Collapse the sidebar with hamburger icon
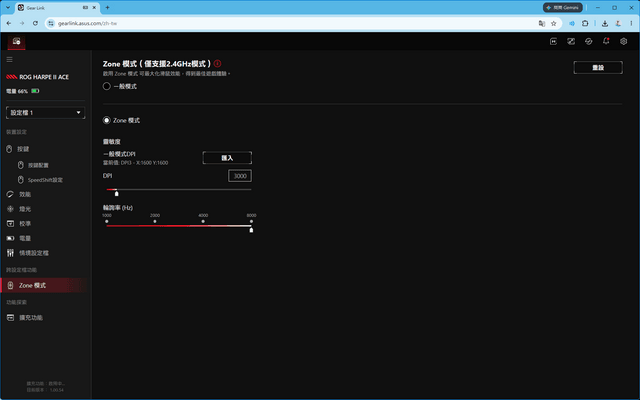This screenshot has width=640, height=400. coord(9,60)
